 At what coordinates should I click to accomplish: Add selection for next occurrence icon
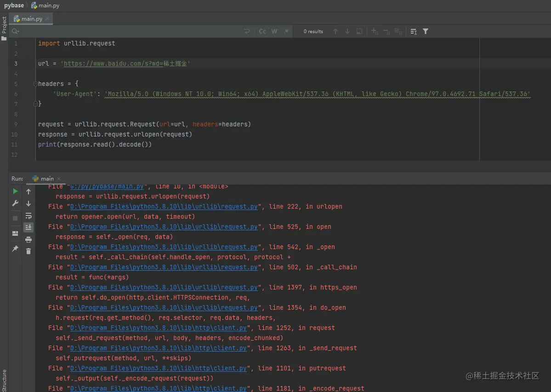[x=375, y=31]
